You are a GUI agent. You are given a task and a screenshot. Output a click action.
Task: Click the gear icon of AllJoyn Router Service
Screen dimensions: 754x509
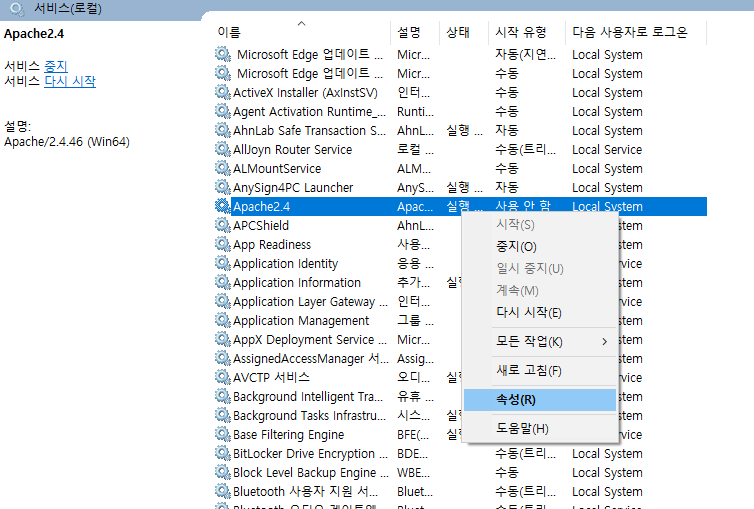click(223, 149)
